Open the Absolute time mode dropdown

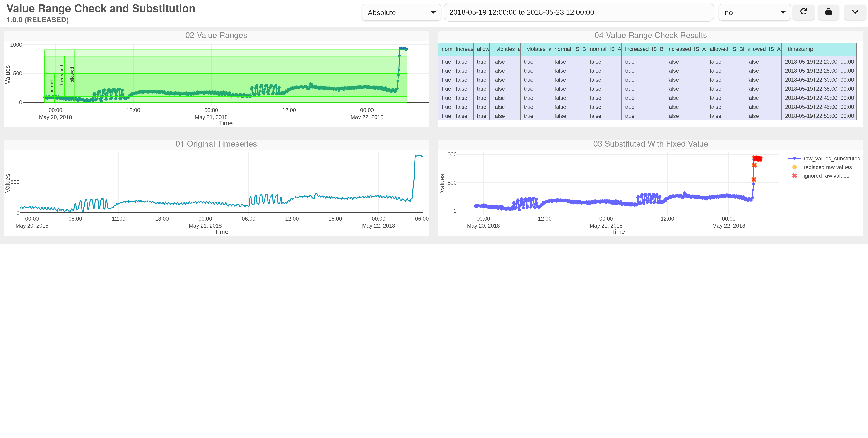401,12
